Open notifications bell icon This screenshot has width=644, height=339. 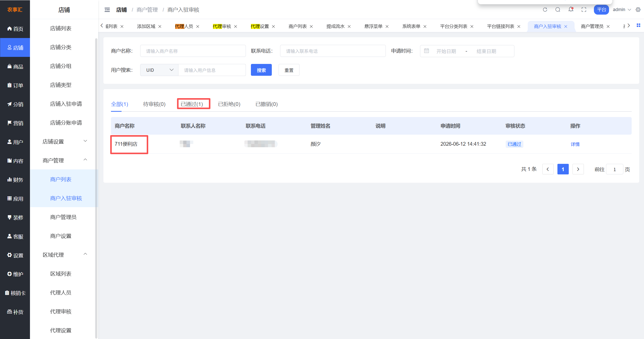[x=571, y=10]
